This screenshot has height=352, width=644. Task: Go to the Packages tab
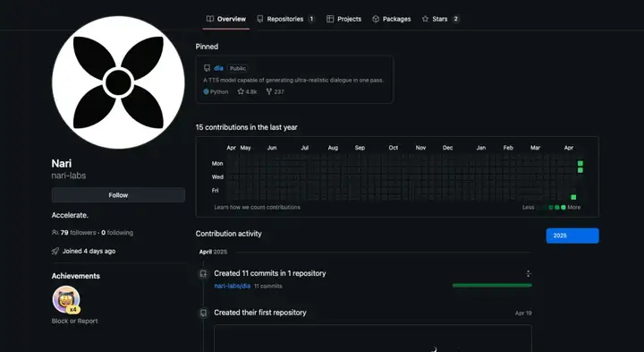(x=392, y=19)
